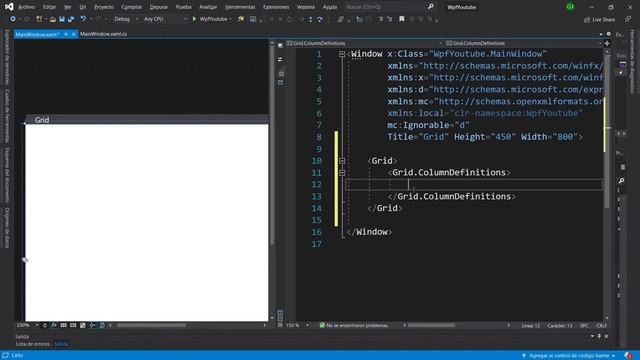Click the Línea: 12 status indicator
This screenshot has height=360, width=640.
coord(530,325)
